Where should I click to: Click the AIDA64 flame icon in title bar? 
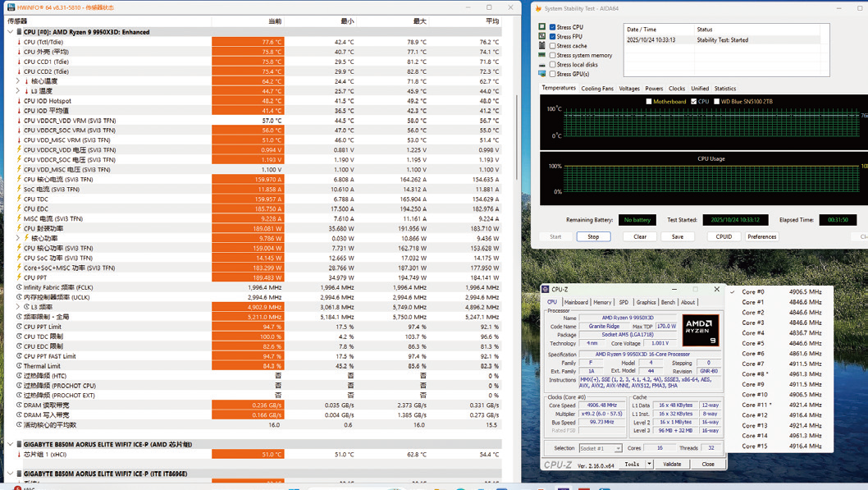coord(538,8)
